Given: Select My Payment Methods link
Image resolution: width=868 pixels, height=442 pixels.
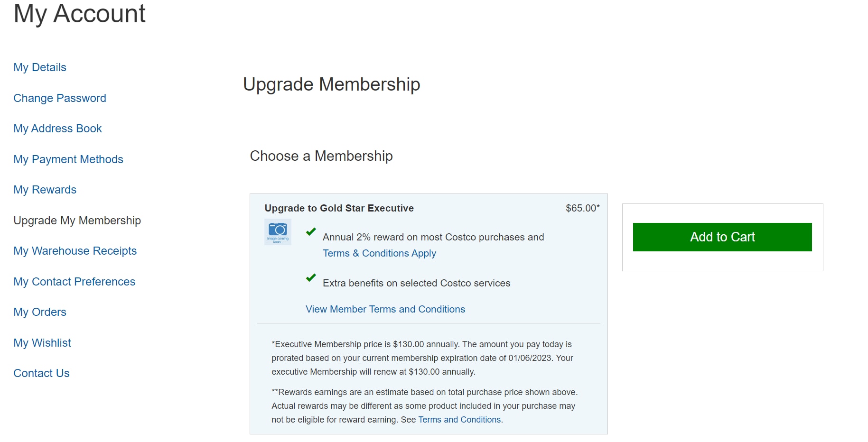Looking at the screenshot, I should click(68, 159).
